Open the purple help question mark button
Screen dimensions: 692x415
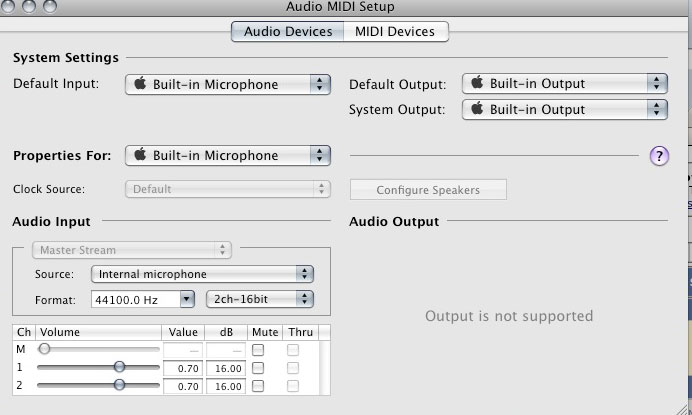pos(659,156)
